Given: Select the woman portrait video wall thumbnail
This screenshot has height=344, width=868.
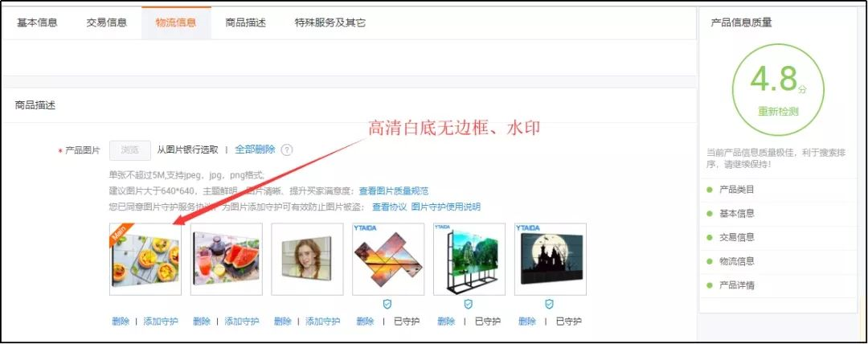Looking at the screenshot, I should [x=307, y=260].
